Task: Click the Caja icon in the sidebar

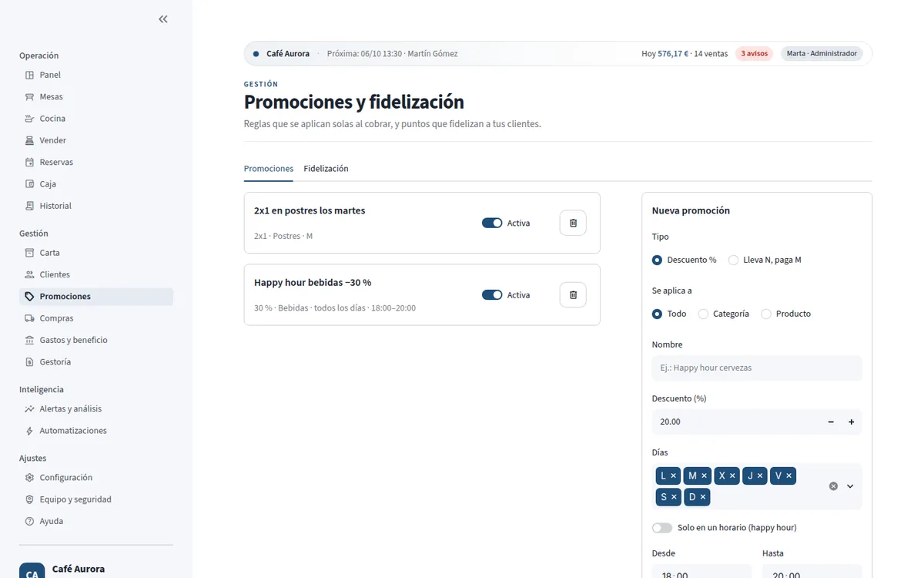Action: 29,184
